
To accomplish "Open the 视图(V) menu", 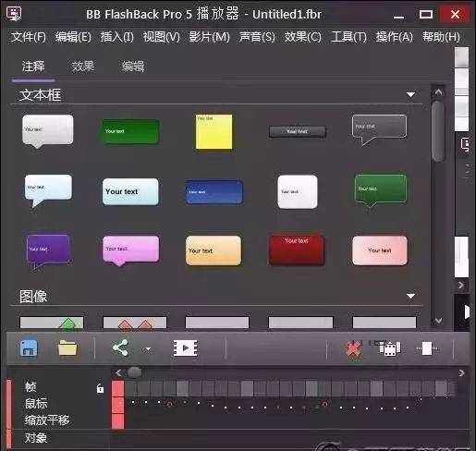I will 162,37.
